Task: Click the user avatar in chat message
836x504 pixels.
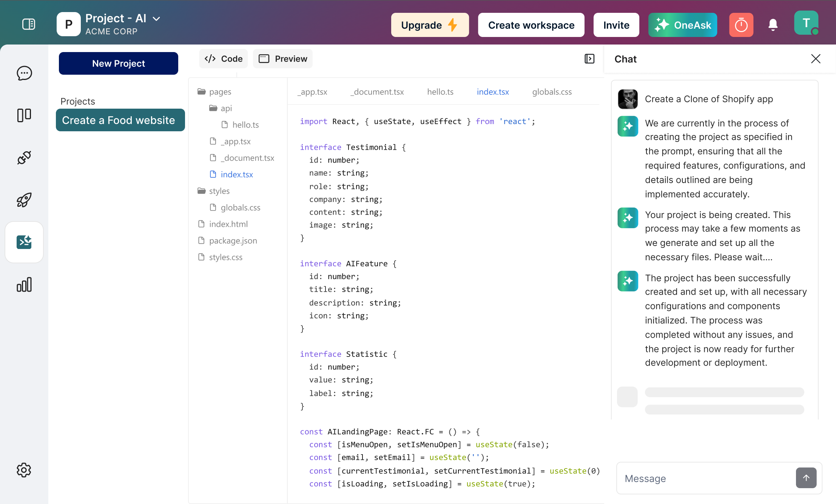Action: tap(628, 99)
